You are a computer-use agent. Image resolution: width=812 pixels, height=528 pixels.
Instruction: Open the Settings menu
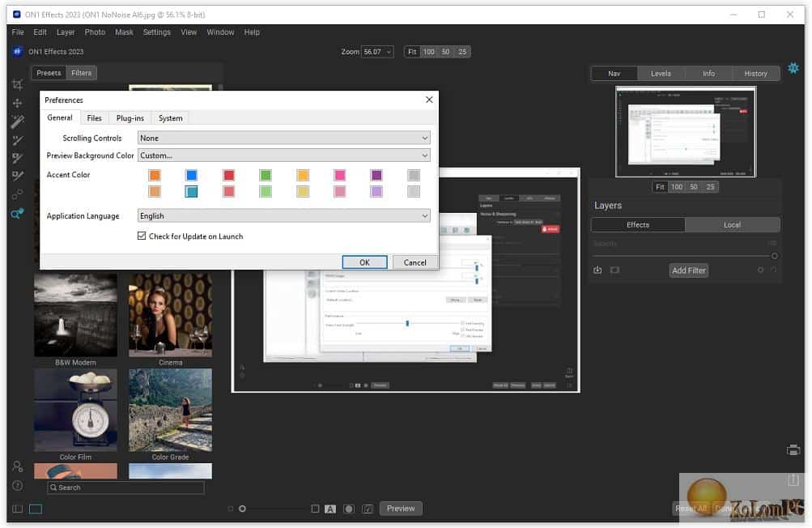click(x=157, y=32)
